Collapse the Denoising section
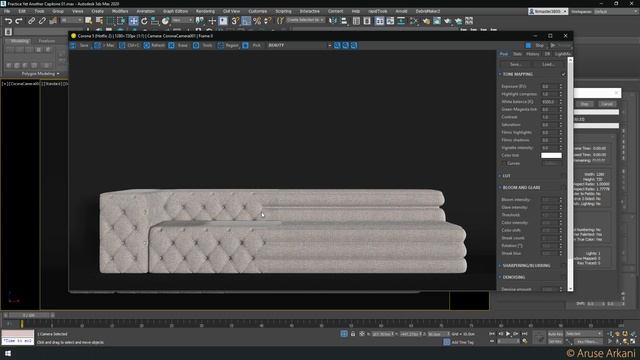Viewport: 640px width, 360px height. [x=500, y=277]
